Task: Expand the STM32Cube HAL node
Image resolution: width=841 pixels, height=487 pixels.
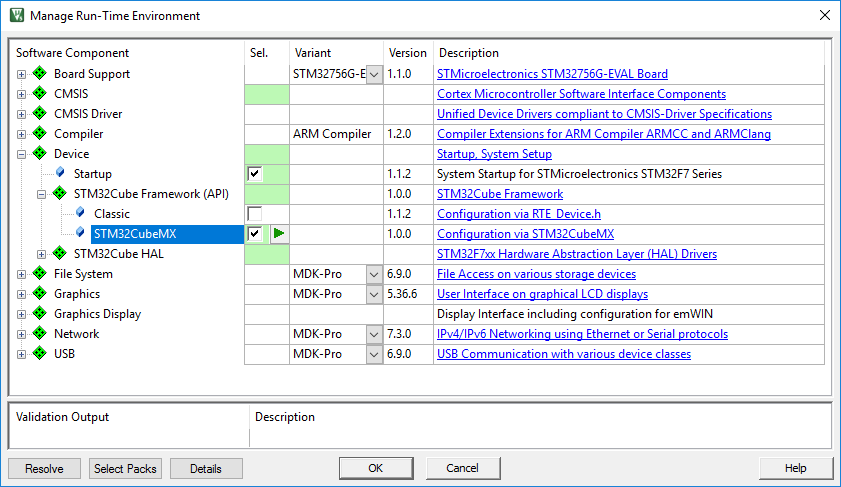Action: [x=41, y=254]
